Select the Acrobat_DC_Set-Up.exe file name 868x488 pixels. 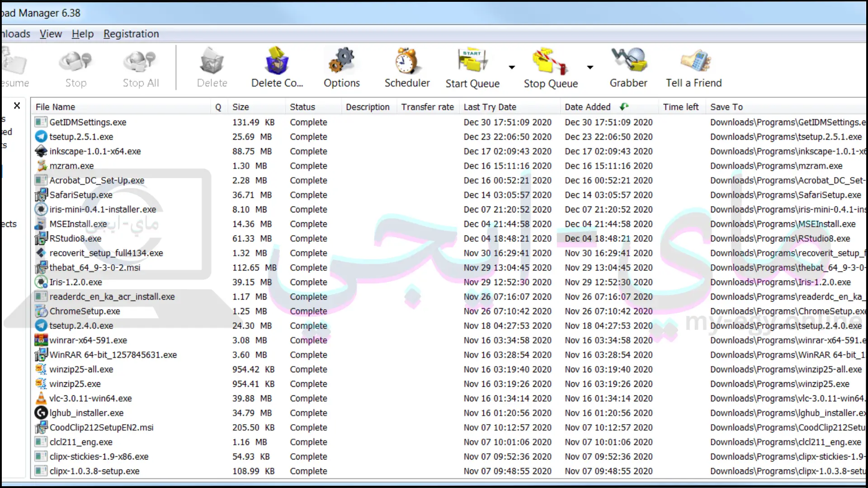click(x=97, y=180)
